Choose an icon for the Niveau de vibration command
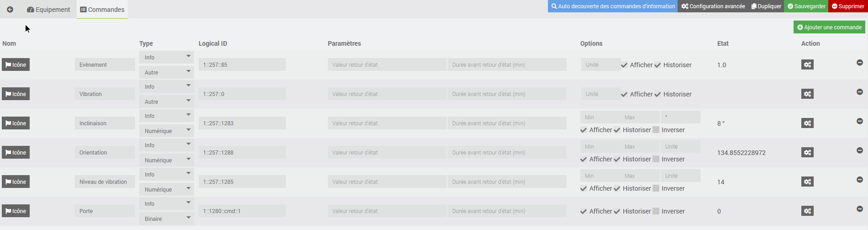 (x=16, y=182)
